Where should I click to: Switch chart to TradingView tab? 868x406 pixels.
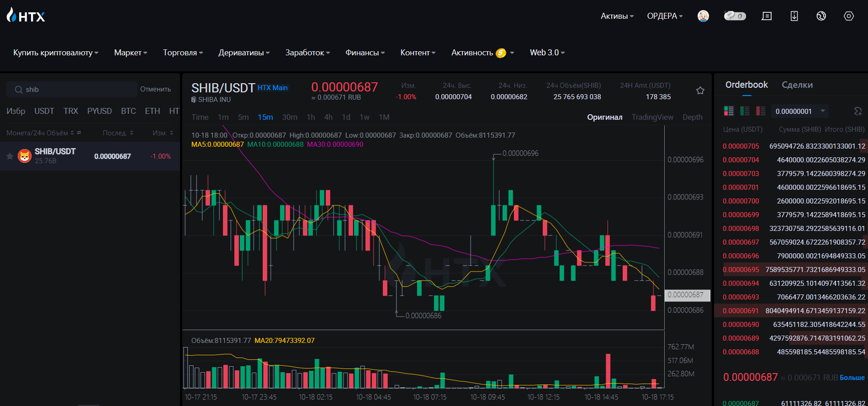click(x=652, y=118)
